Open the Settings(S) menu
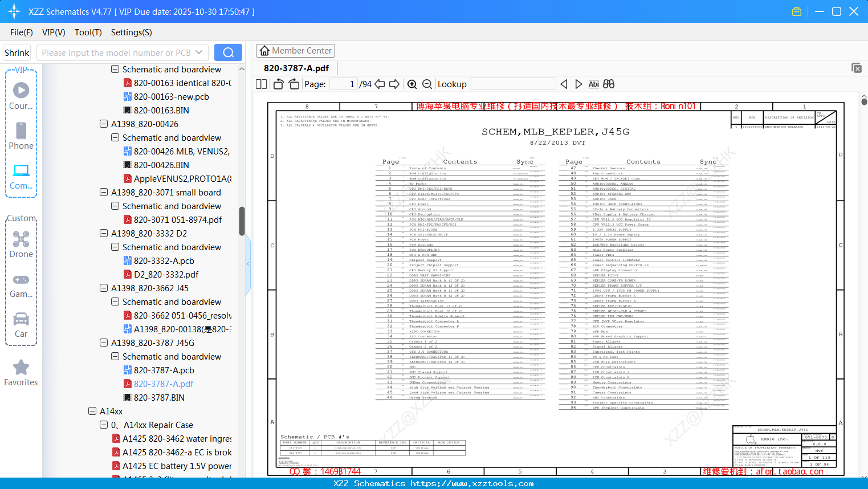Viewport: 868px width, 489px height. (132, 32)
